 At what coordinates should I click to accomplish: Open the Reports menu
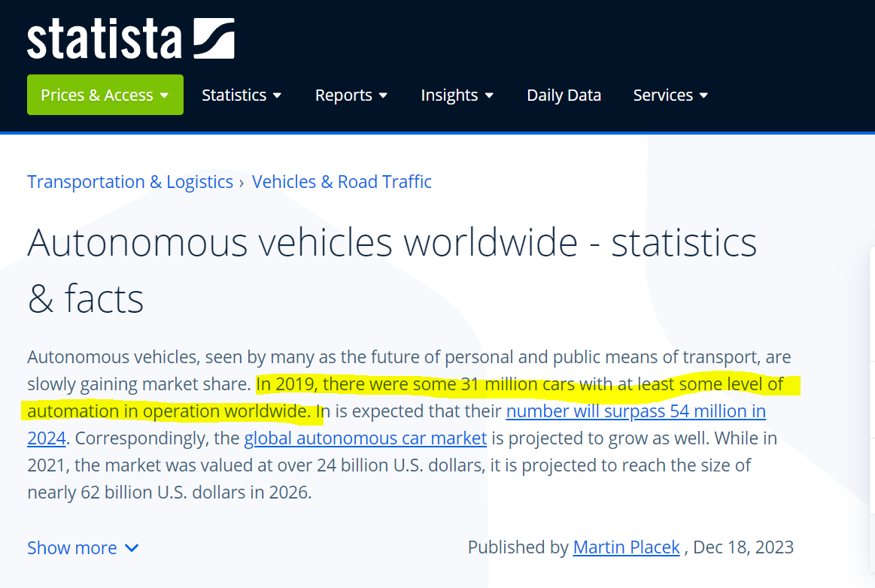351,95
